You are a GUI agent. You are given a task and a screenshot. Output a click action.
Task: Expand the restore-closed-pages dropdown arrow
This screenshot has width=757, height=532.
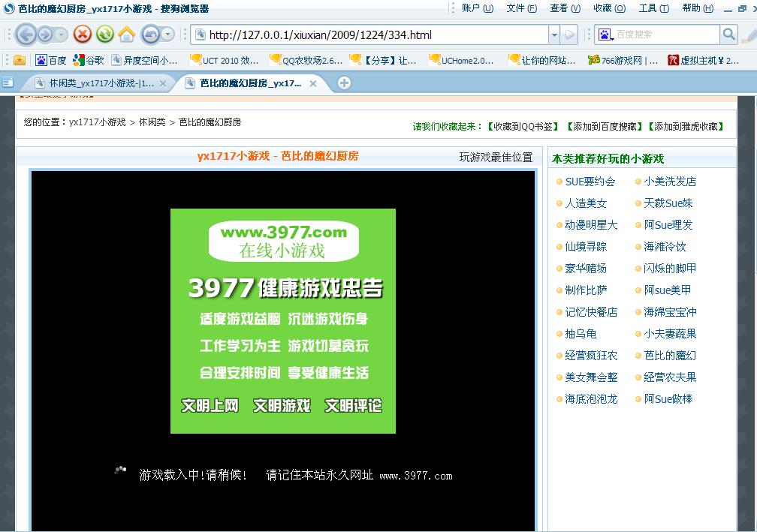click(x=167, y=35)
